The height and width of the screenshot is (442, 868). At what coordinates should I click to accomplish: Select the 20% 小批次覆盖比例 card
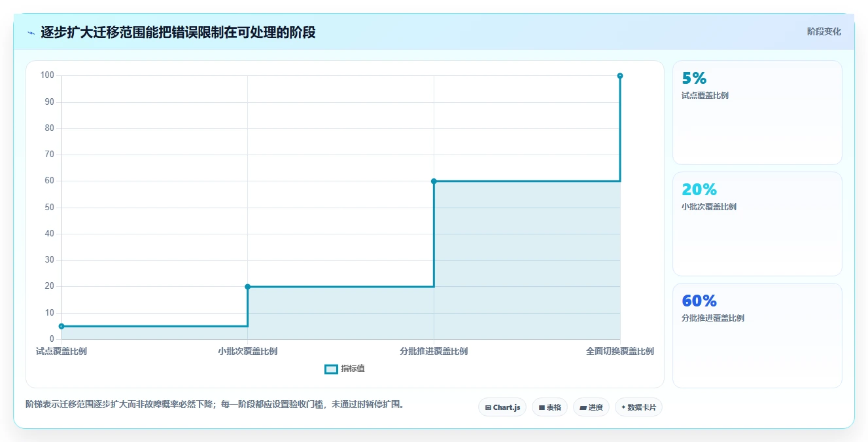click(757, 224)
